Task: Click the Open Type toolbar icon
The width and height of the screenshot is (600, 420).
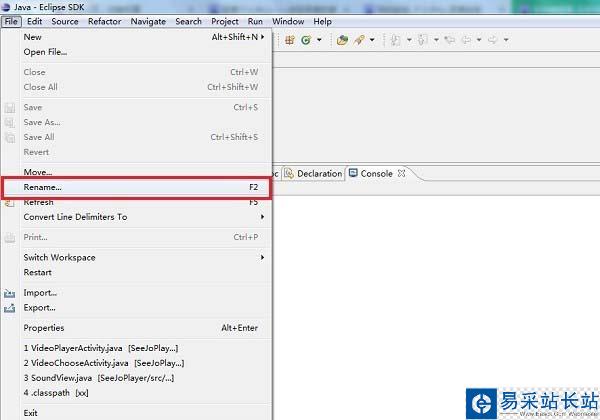Action: coord(342,40)
